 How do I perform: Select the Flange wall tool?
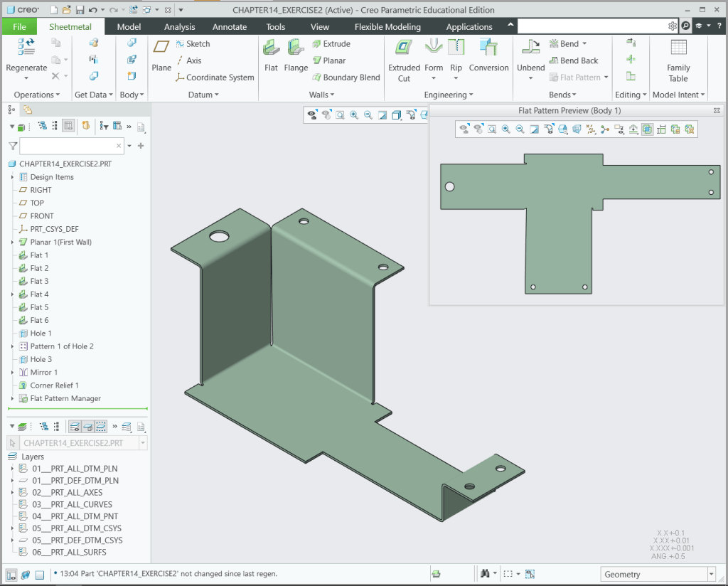click(x=296, y=55)
